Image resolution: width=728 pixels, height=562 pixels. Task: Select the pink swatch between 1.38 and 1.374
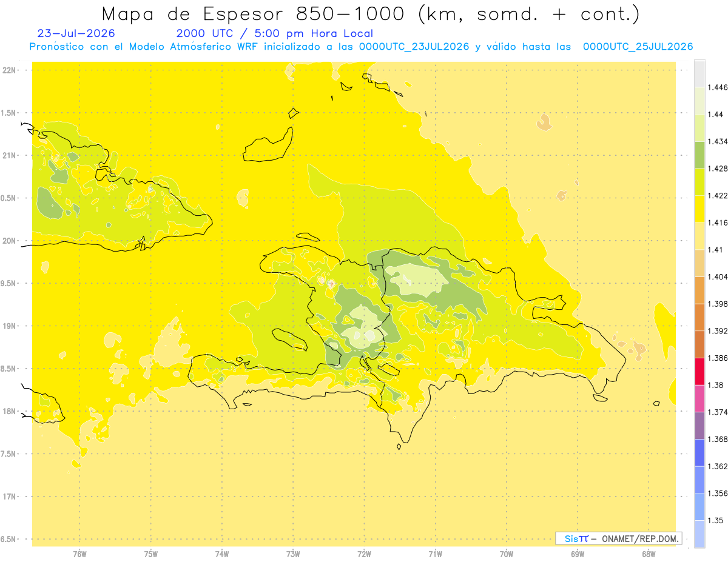coord(699,398)
